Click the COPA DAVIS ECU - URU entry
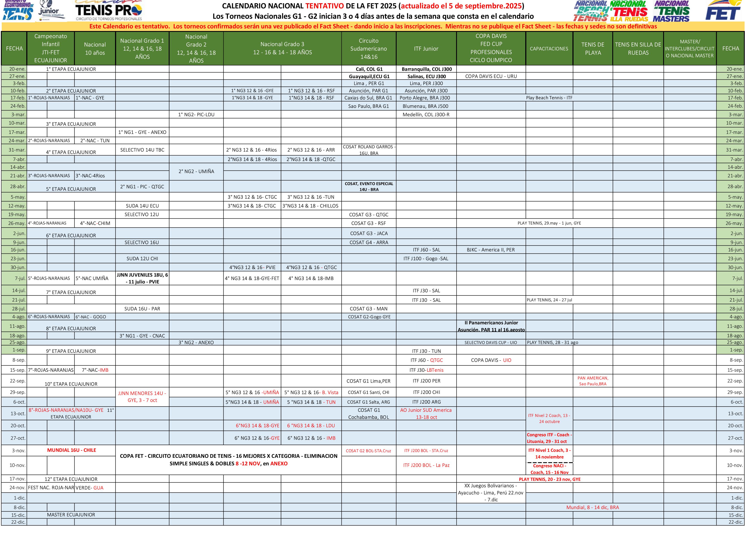Viewport: 756px width, 534px height. (x=491, y=76)
